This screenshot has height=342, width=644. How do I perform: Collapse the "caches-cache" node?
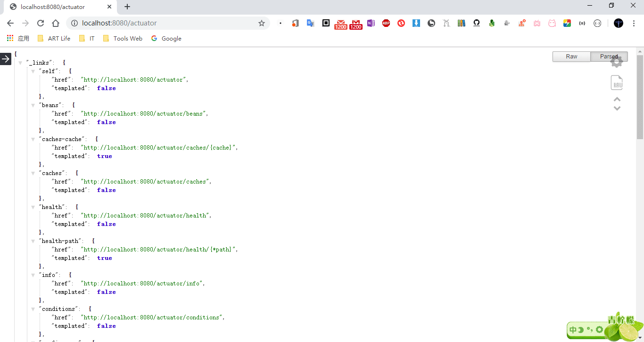click(x=33, y=139)
